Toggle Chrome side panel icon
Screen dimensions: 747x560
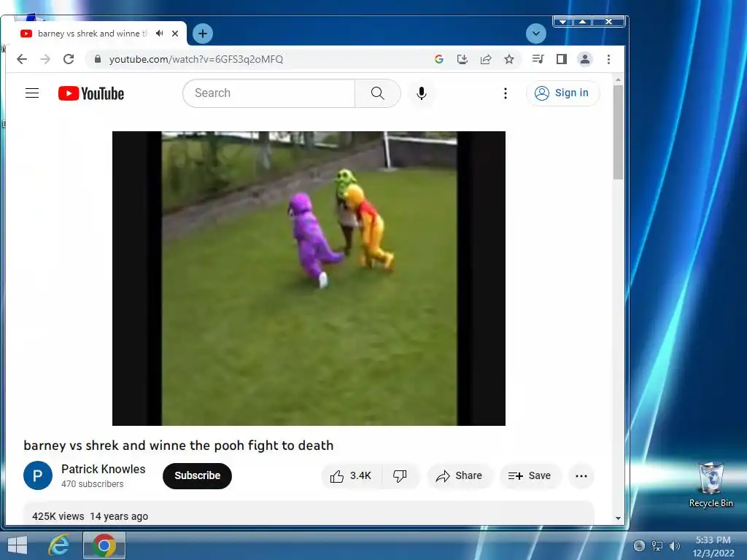point(562,59)
